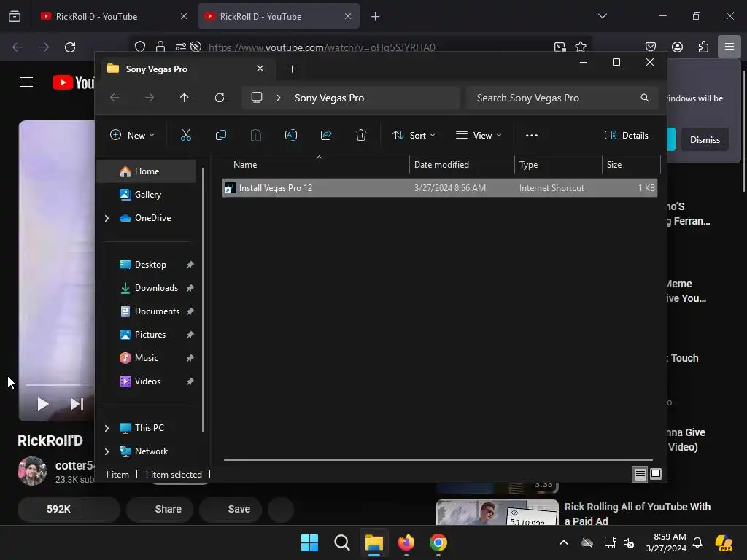Open the Firefox hamburger application menu
This screenshot has height=560, width=747.
[x=729, y=47]
